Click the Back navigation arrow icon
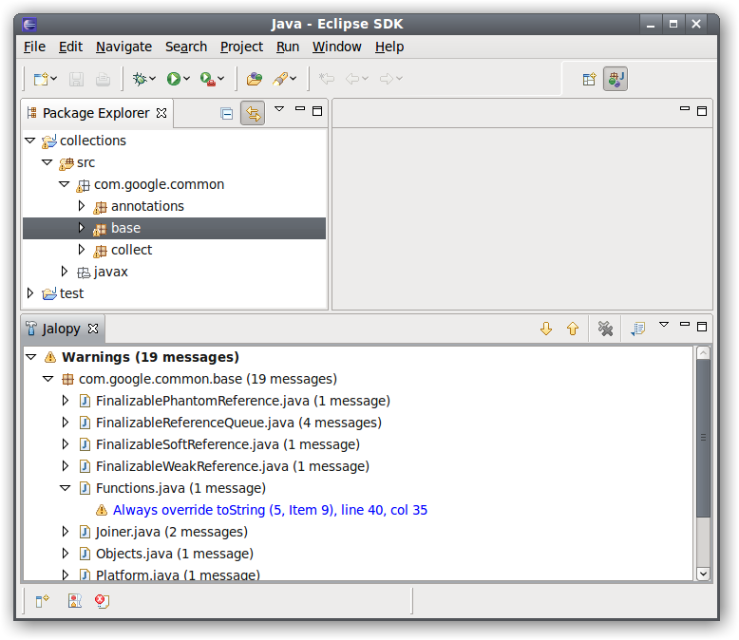Screen dimensions: 739x640 [x=352, y=79]
